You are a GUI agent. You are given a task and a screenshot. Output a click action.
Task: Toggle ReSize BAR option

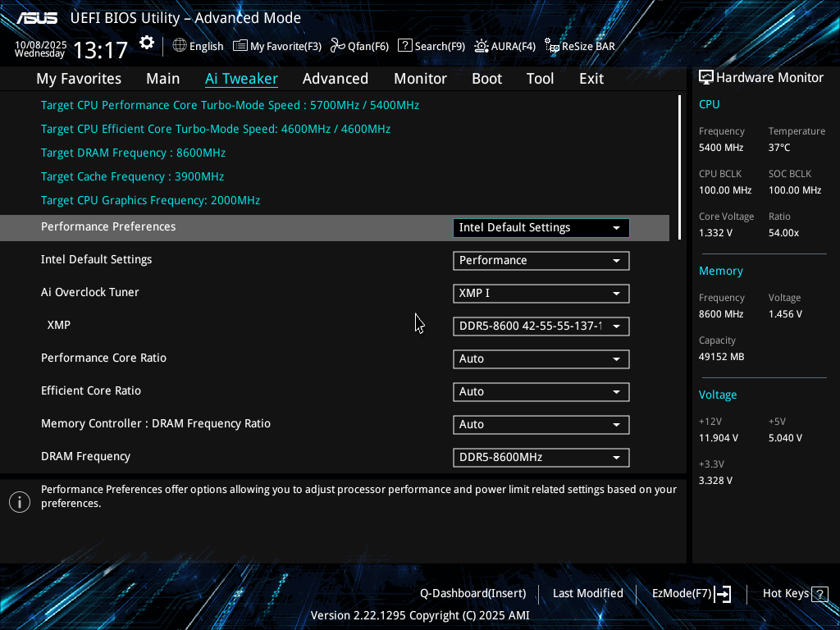click(552, 46)
